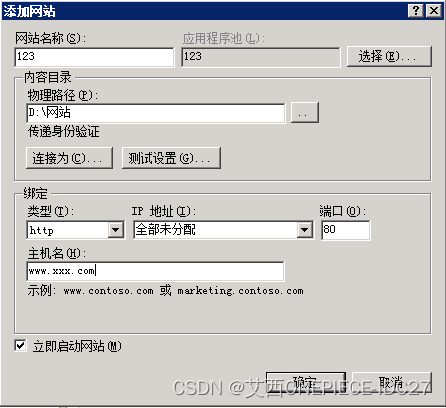Confirm with the 确定 button

click(306, 383)
